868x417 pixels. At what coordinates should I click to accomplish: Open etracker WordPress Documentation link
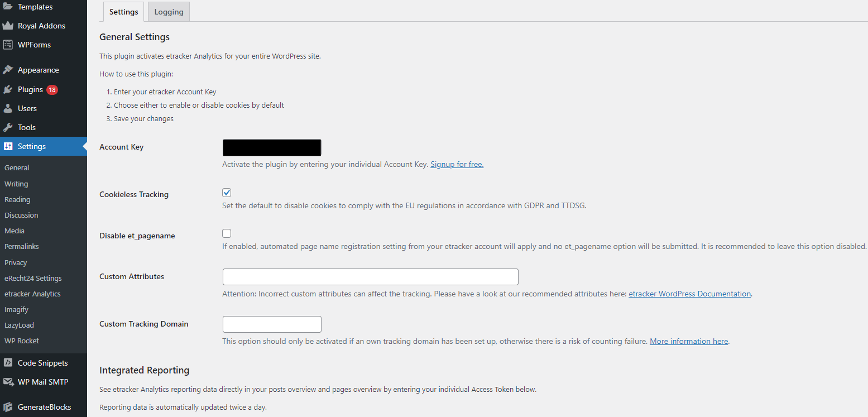(689, 294)
